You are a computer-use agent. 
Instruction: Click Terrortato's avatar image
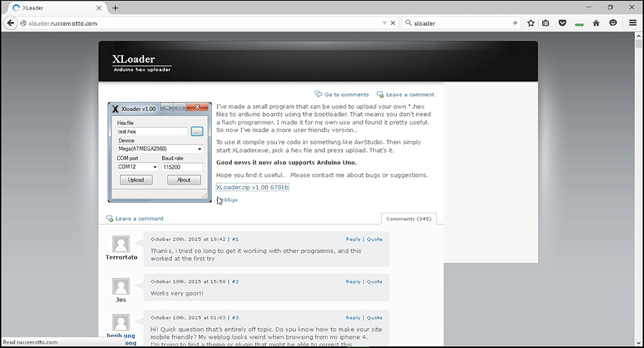[x=121, y=244]
